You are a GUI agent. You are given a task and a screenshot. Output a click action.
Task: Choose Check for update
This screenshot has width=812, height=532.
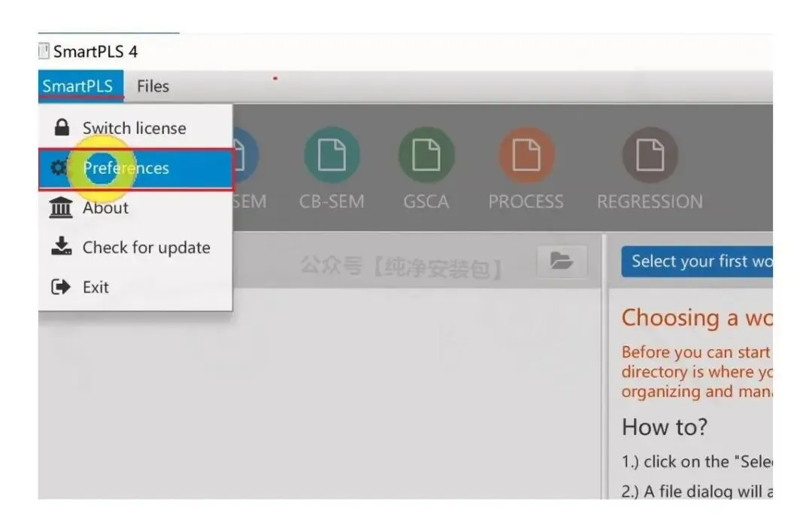click(x=135, y=248)
